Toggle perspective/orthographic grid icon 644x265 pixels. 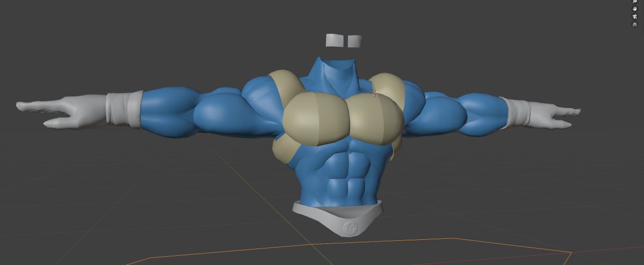(x=634, y=25)
